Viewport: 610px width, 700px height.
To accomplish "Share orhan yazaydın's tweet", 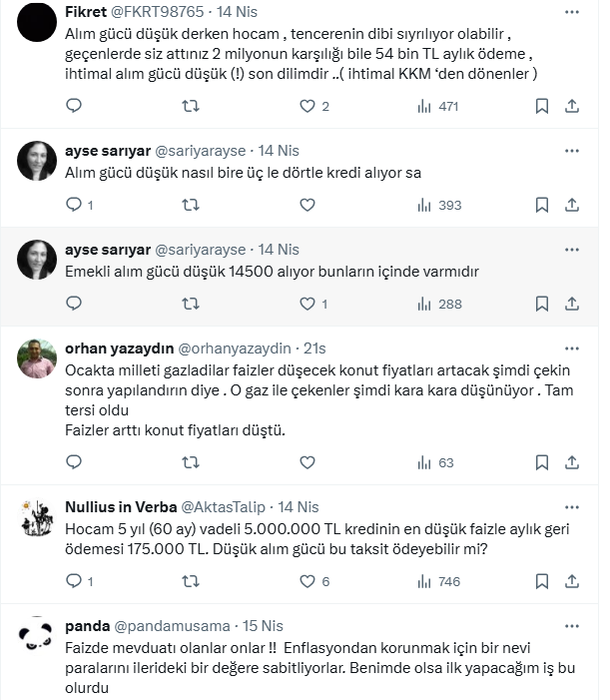I will [572, 462].
